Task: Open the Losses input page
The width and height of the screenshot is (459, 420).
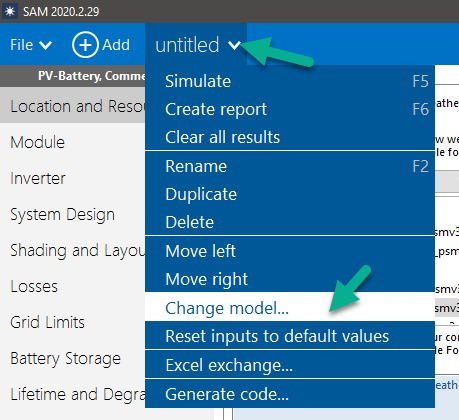Action: (73, 286)
